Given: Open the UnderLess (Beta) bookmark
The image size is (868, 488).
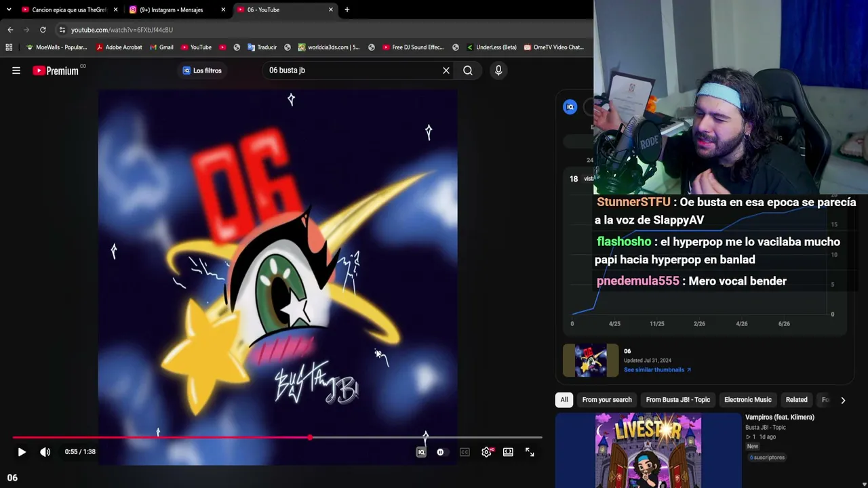Looking at the screenshot, I should 491,47.
